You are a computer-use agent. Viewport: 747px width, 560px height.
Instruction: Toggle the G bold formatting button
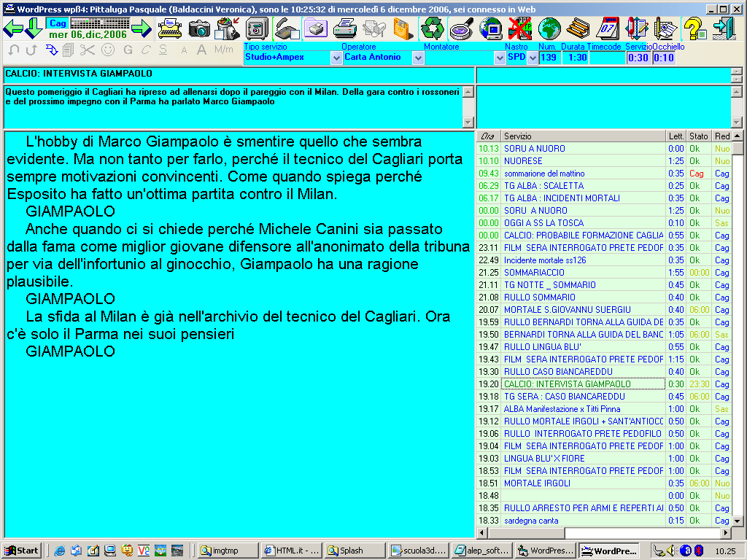[128, 50]
